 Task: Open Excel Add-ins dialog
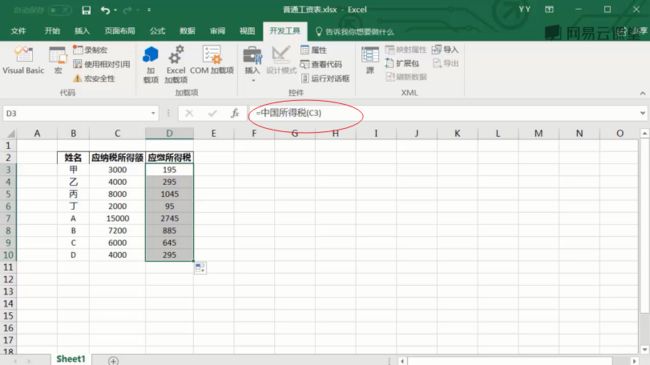point(176,64)
